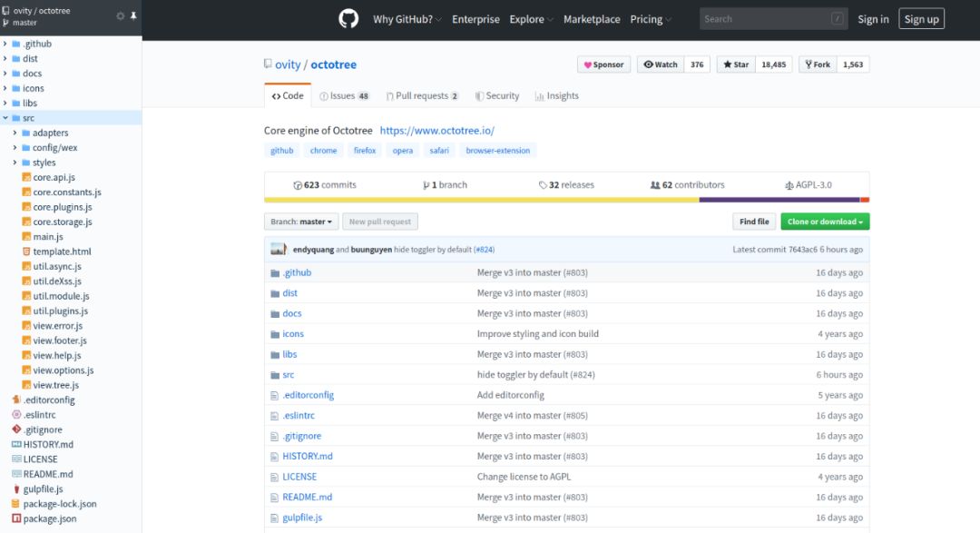This screenshot has height=533, width=980.
Task: Go to GitHub home via Octocat logo
Action: [x=348, y=19]
